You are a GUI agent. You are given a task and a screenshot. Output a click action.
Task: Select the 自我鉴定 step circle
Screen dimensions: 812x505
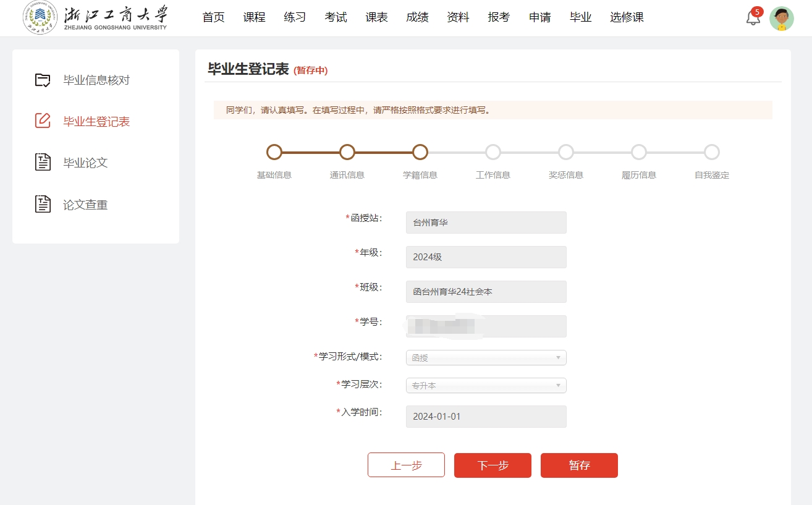712,152
